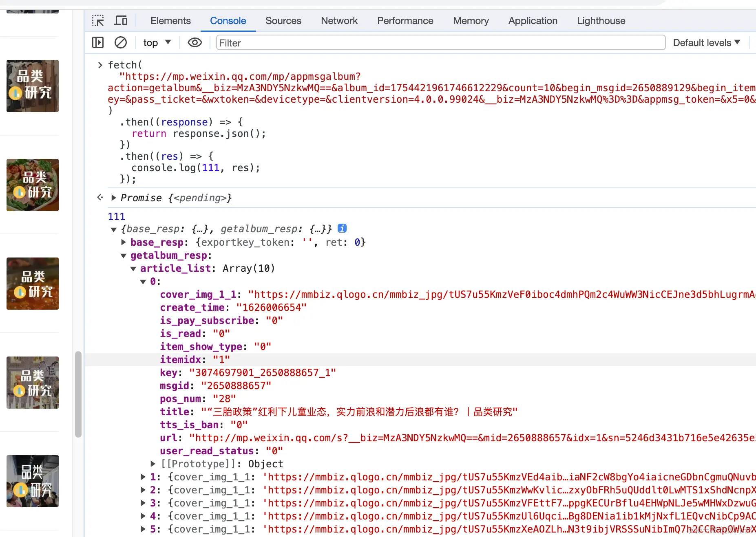Focus the console Filter input field
This screenshot has width=756, height=537.
click(x=441, y=43)
